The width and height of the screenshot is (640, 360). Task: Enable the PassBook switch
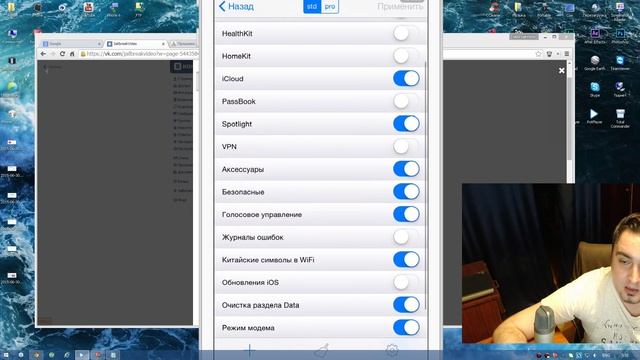click(406, 101)
